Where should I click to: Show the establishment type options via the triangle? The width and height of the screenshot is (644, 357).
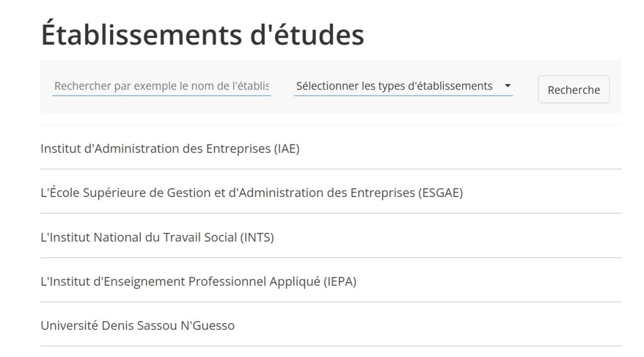point(508,86)
